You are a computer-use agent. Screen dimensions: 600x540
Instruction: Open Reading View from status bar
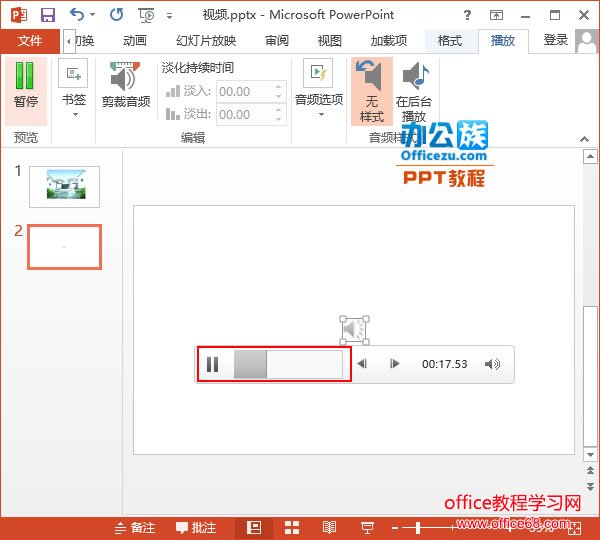pyautogui.click(x=329, y=528)
